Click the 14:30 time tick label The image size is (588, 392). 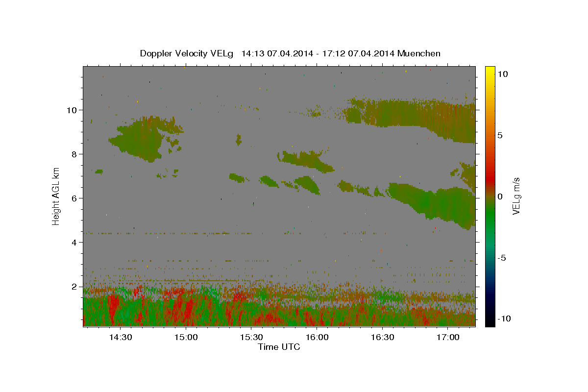[x=120, y=338]
